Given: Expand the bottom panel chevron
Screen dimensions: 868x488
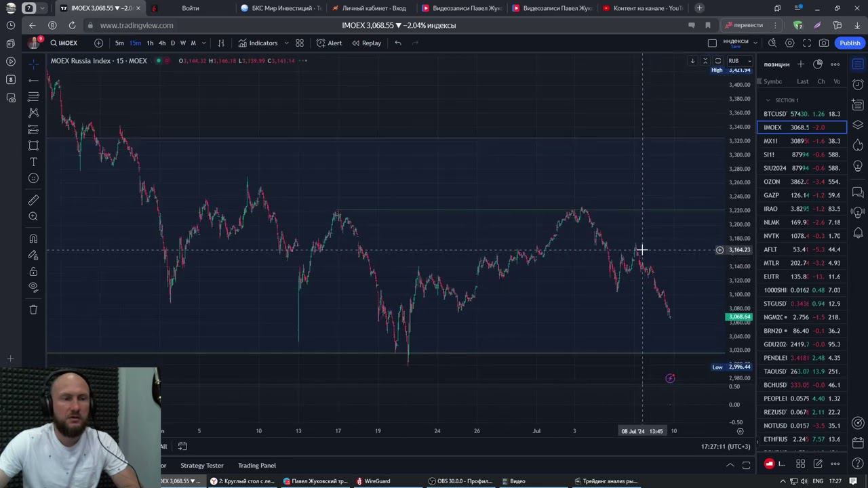Looking at the screenshot, I should pos(730,465).
